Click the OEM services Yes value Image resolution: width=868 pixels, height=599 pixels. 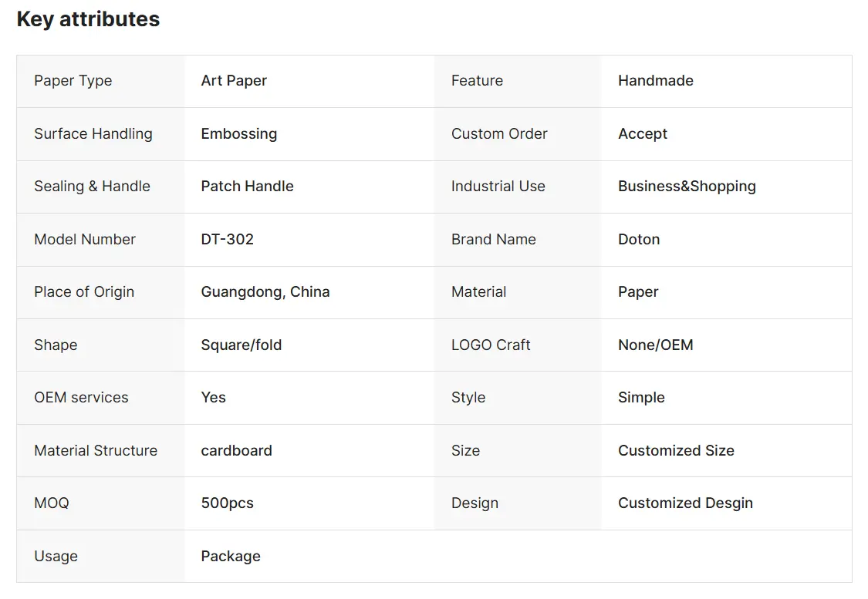tap(213, 398)
